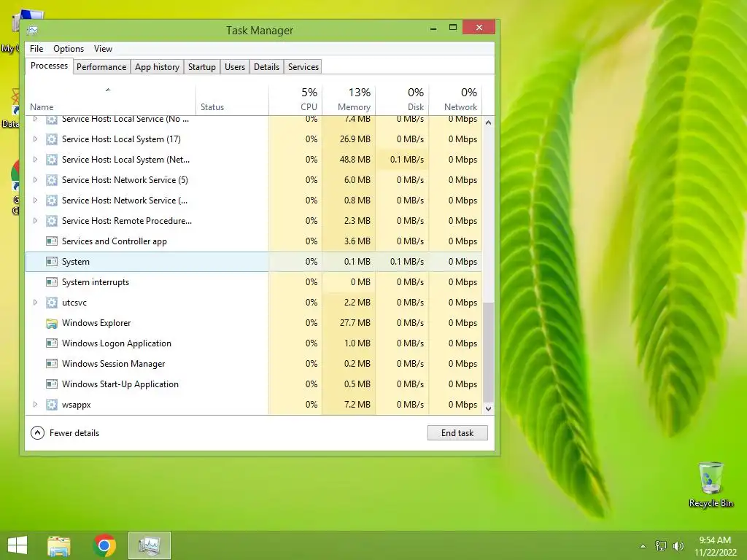The width and height of the screenshot is (747, 560).
Task: Click the Windows Start-Up Application icon
Action: [52, 384]
